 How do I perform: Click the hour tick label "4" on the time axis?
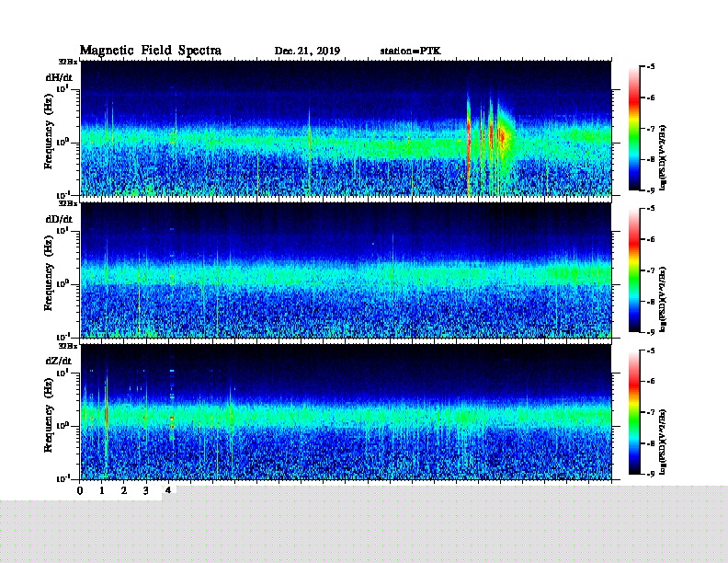[x=168, y=490]
